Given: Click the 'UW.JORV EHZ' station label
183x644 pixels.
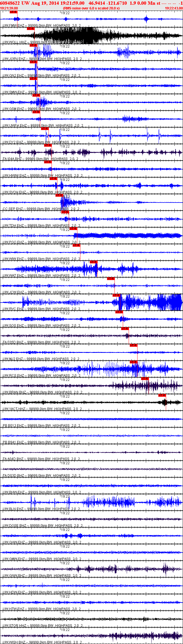Looking at the screenshot, I should (14, 59).
